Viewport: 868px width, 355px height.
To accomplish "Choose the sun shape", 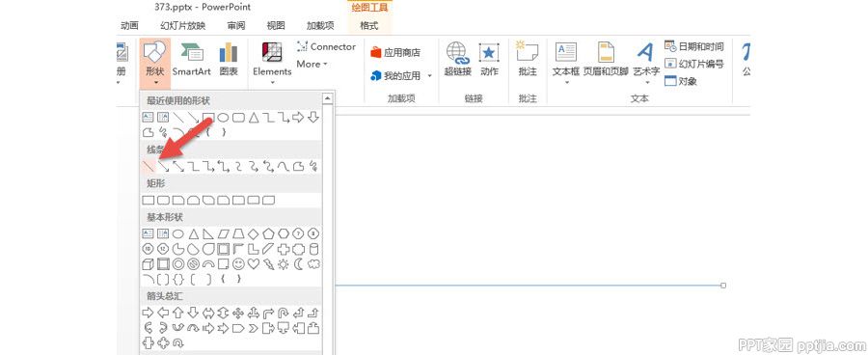I will coord(284,264).
